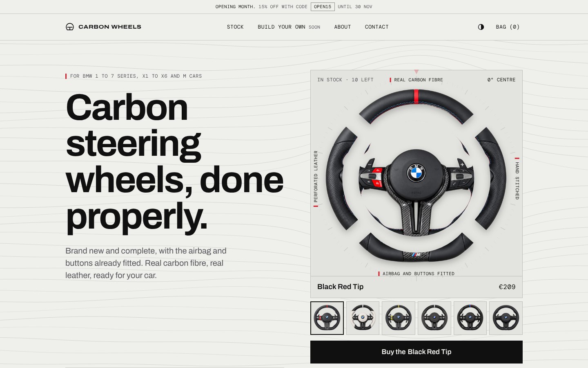Screen dimensions: 588x368
Task: Click the rotation pointer triangle above the viewer
Action: click(416, 72)
